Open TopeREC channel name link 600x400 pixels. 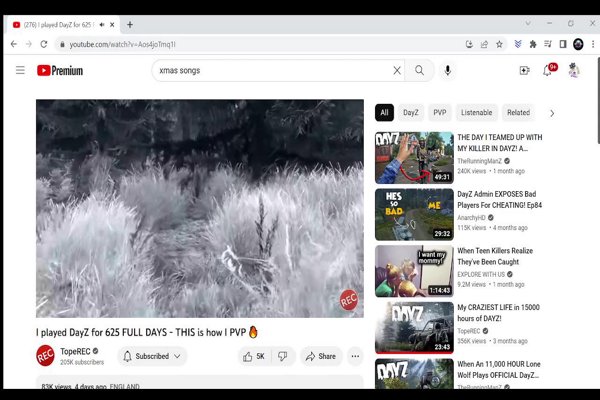pos(75,351)
